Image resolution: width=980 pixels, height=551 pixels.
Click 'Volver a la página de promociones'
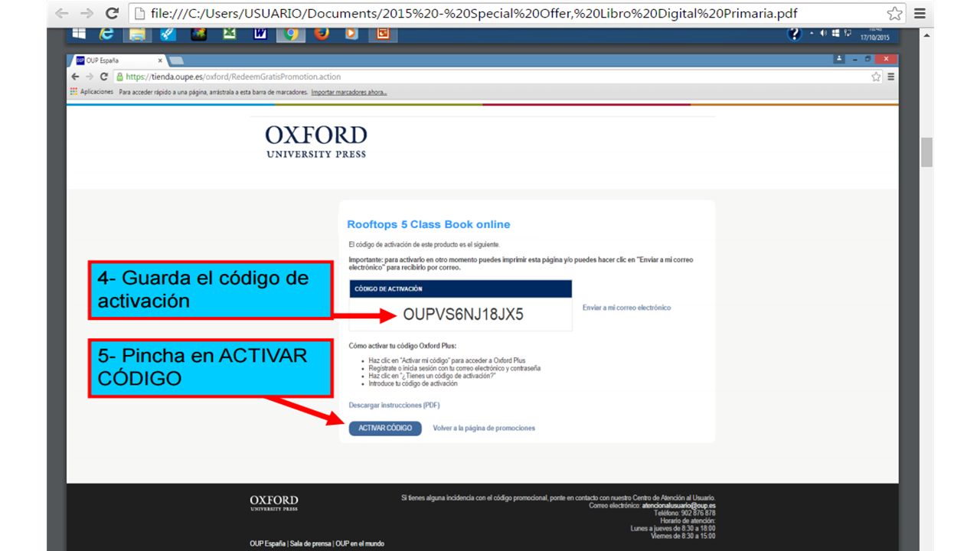[x=484, y=428]
